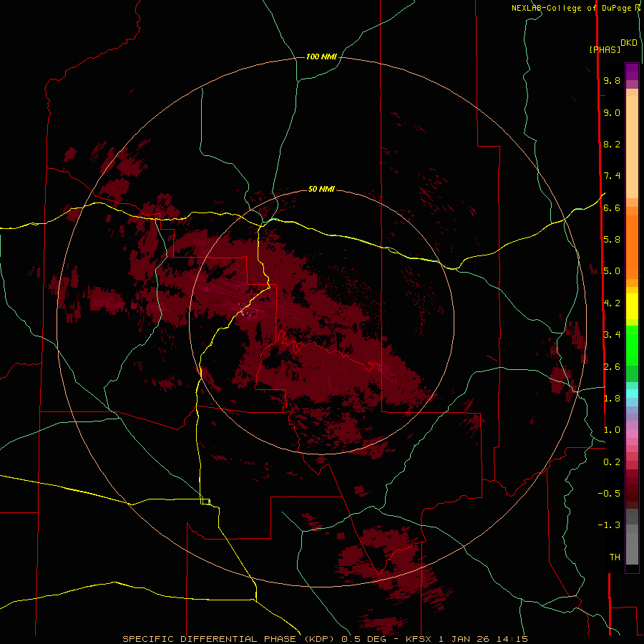The image size is (644, 644).
Task: Click the pink segment of the color bar
Action: pos(632,434)
